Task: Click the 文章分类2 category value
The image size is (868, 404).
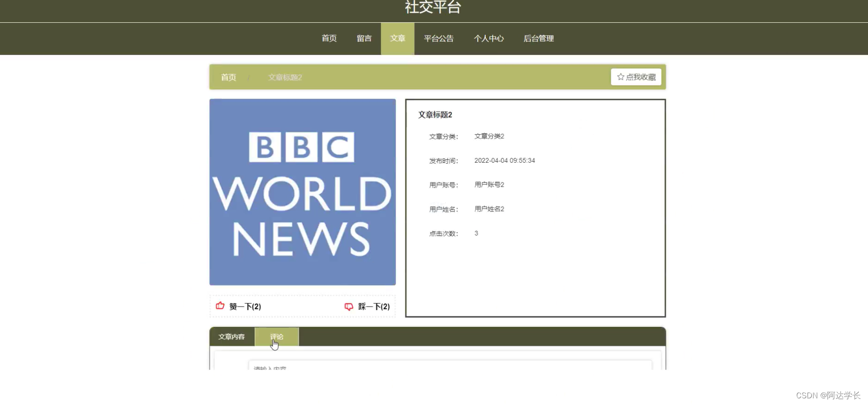Action: tap(489, 136)
